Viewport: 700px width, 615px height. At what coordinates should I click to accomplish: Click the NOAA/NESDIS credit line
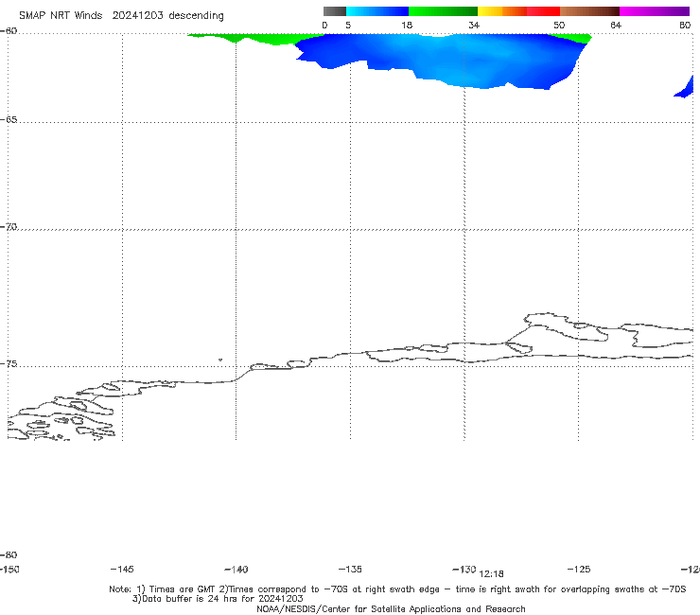[391, 608]
